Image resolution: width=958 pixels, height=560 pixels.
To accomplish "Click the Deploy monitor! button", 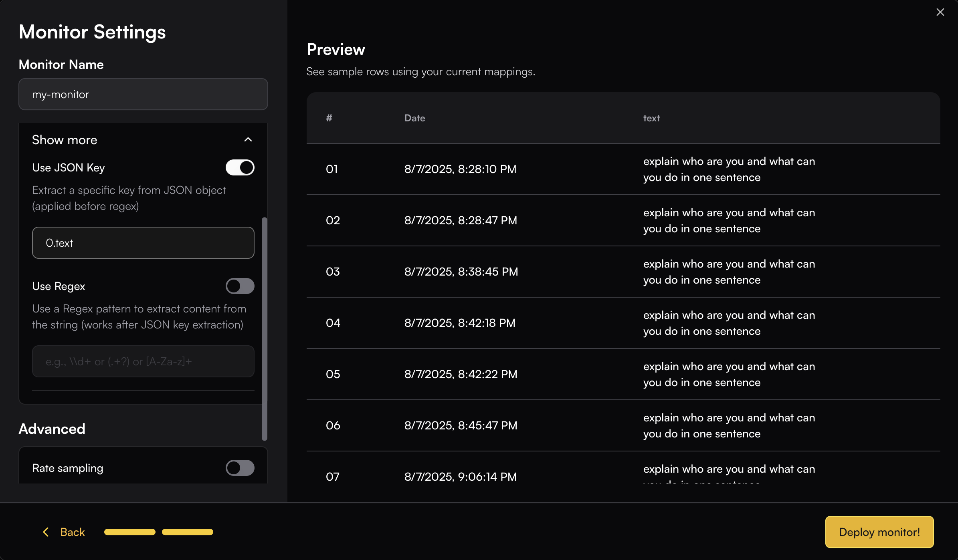I will point(879,532).
